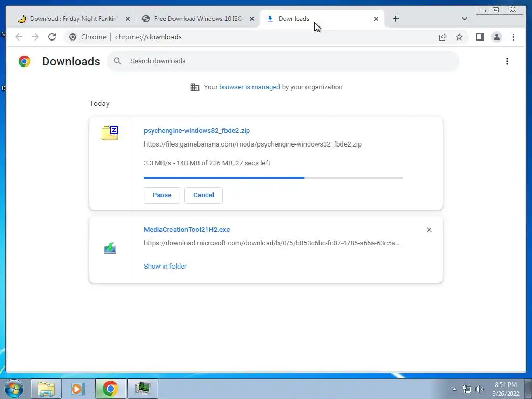The height and width of the screenshot is (399, 532).
Task: Click the taskbar clock showing 8:51 PM
Action: click(x=506, y=389)
